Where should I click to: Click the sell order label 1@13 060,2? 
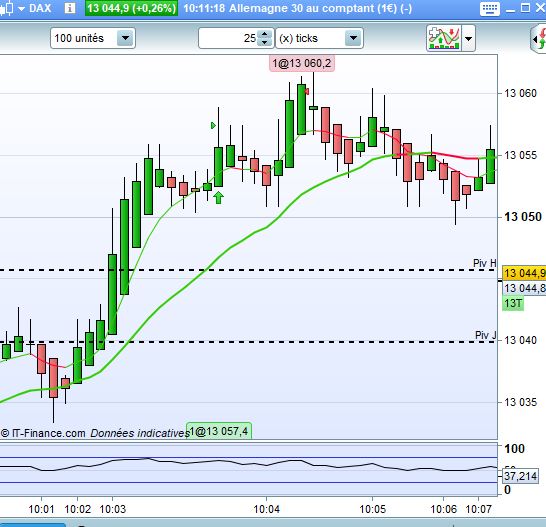(302, 63)
